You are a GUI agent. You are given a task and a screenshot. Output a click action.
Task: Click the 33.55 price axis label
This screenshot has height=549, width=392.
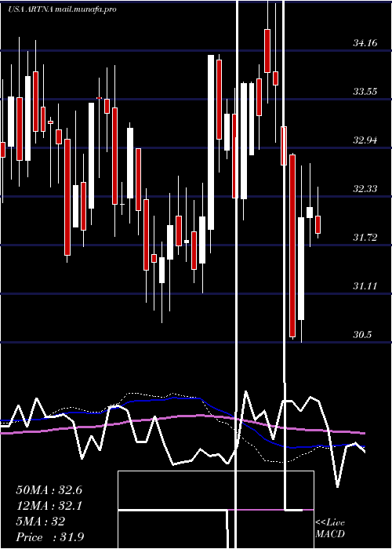pyautogui.click(x=365, y=92)
